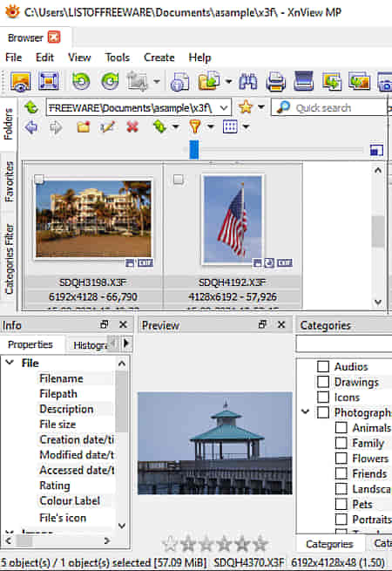Click the View in viewer toolbar icon
Image resolution: width=392 pixels, height=571 pixels.
[20, 81]
